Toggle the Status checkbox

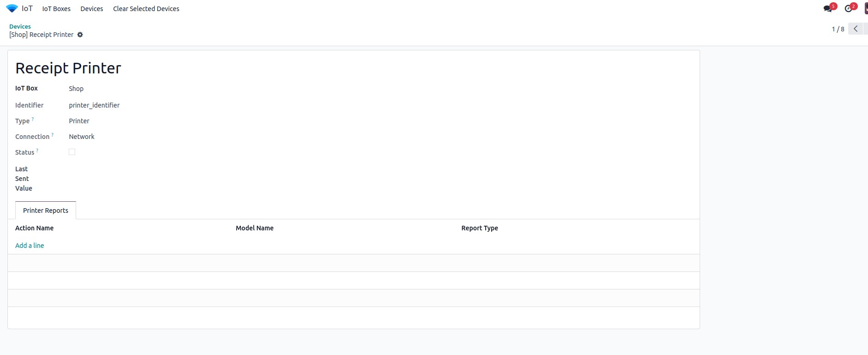coord(72,152)
